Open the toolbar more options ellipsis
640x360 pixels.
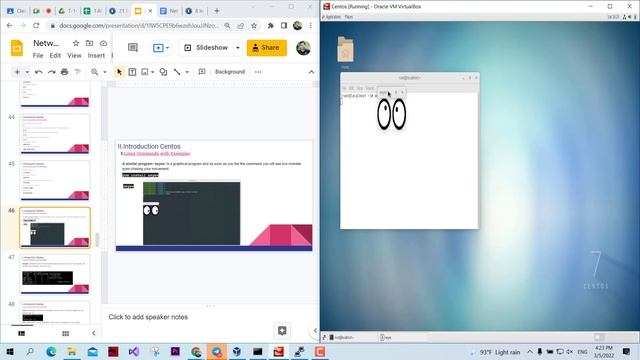pos(258,72)
